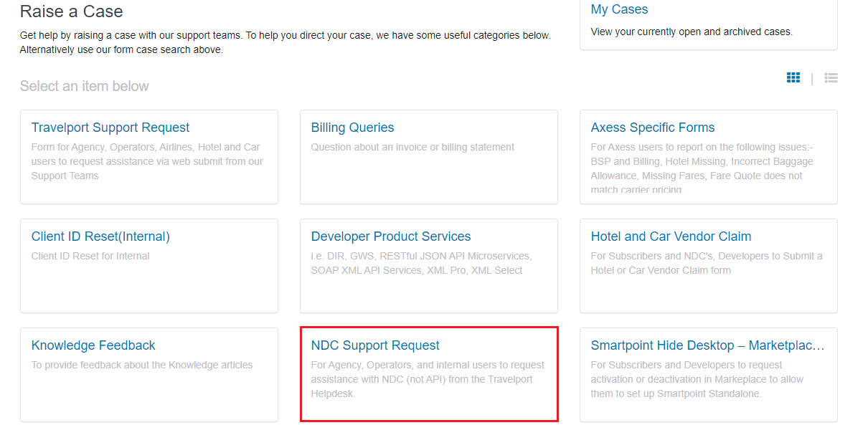
Task: Select Client ID Reset(Internal) item
Action: coord(100,236)
